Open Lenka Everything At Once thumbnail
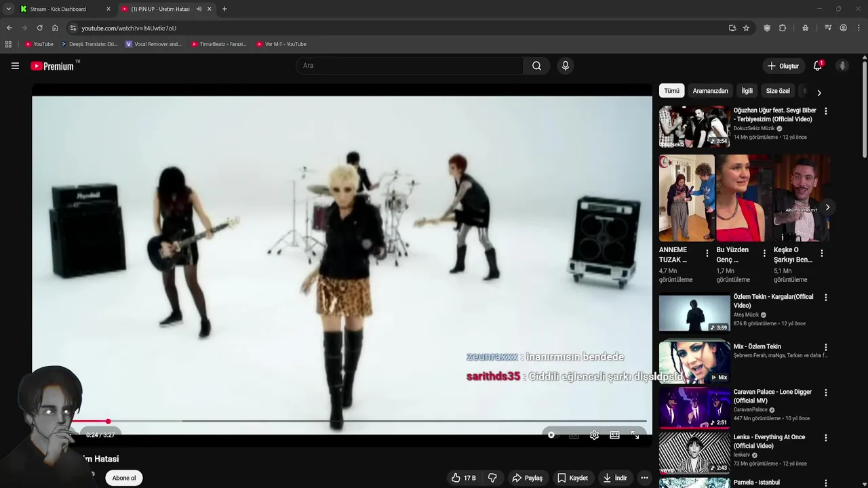 pyautogui.click(x=694, y=453)
